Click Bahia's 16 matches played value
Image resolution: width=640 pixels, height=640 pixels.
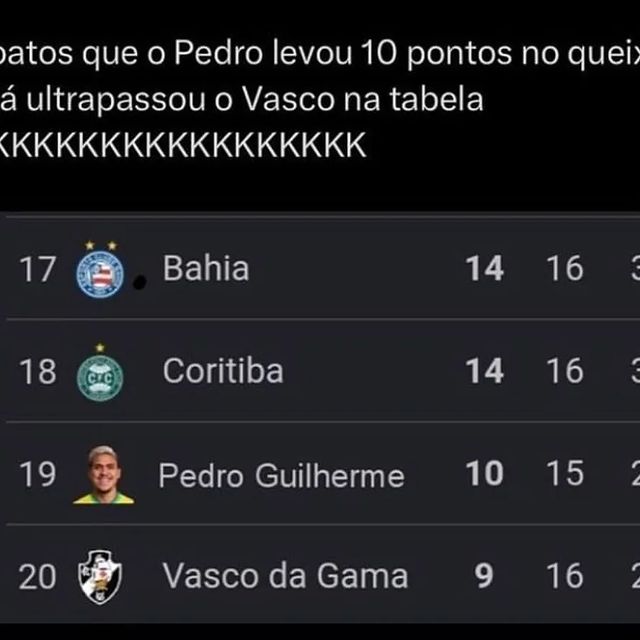coord(565,268)
